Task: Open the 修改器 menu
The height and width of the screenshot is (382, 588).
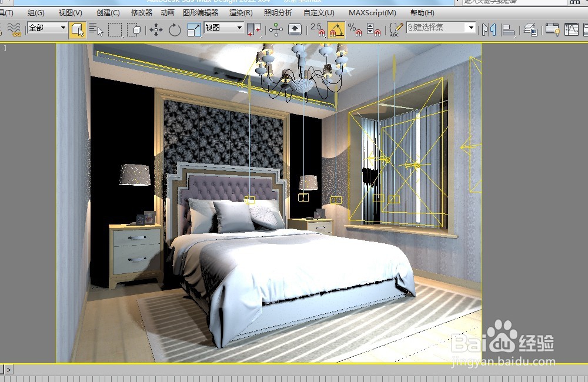Action: click(x=142, y=13)
